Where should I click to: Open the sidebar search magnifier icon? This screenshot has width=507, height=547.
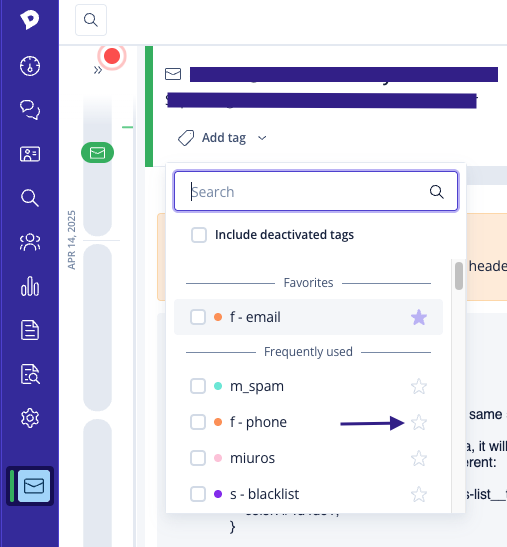(30, 198)
